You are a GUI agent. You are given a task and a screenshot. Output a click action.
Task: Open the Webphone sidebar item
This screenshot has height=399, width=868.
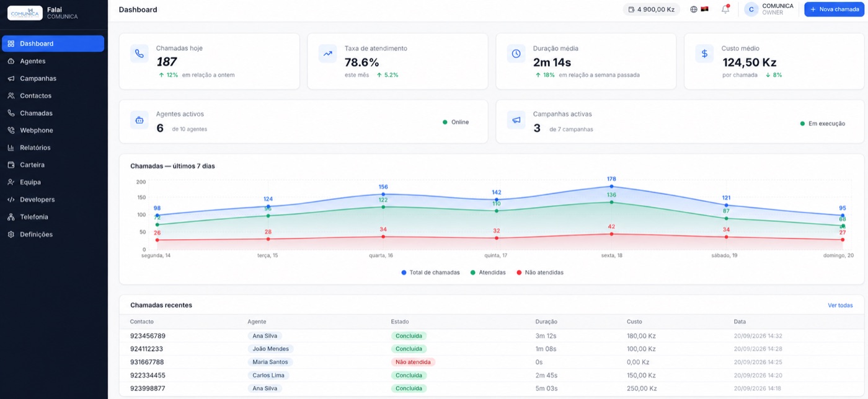click(53, 130)
